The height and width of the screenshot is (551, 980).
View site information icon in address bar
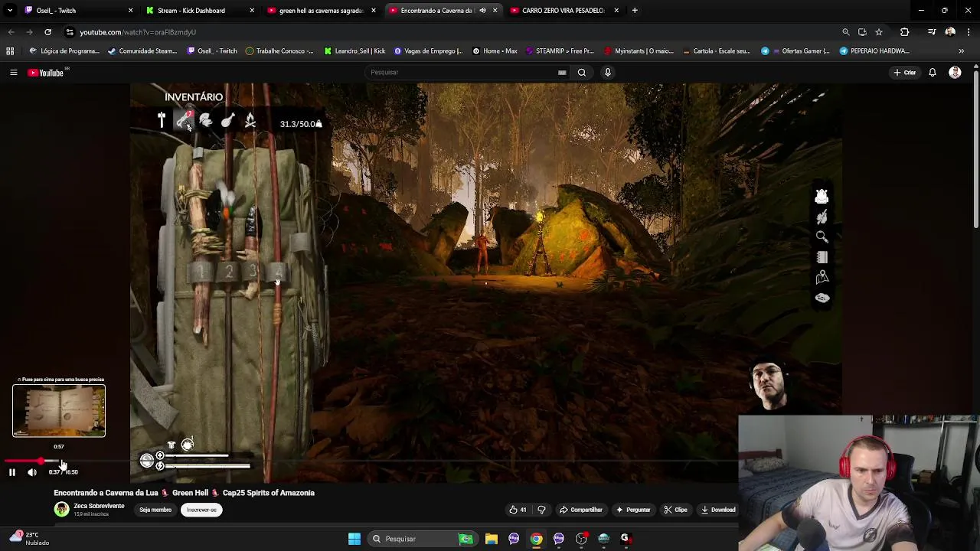pyautogui.click(x=70, y=32)
